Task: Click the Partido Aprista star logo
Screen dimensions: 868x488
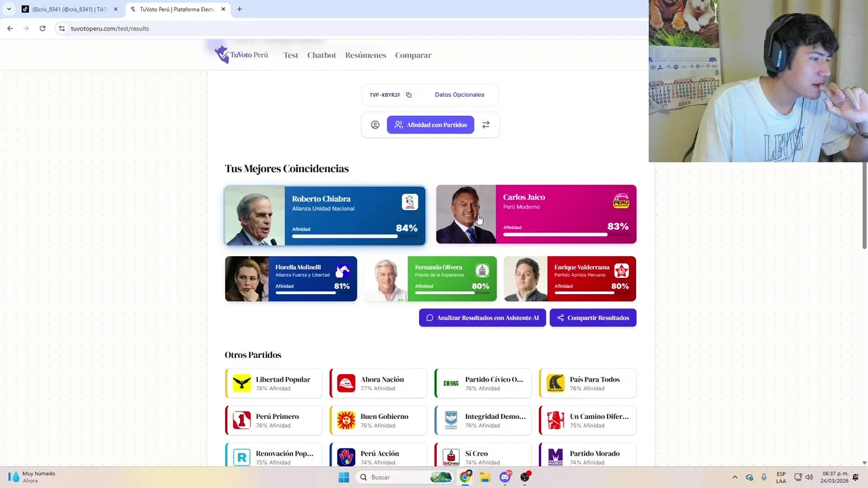Action: [x=621, y=271]
